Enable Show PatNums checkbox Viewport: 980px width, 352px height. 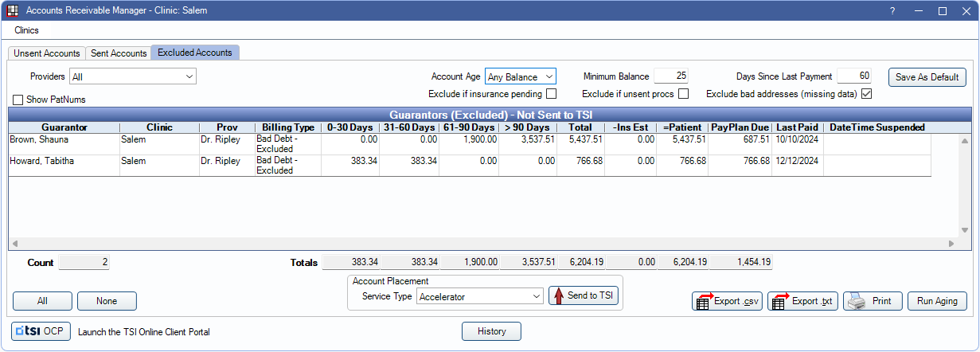pos(18,100)
